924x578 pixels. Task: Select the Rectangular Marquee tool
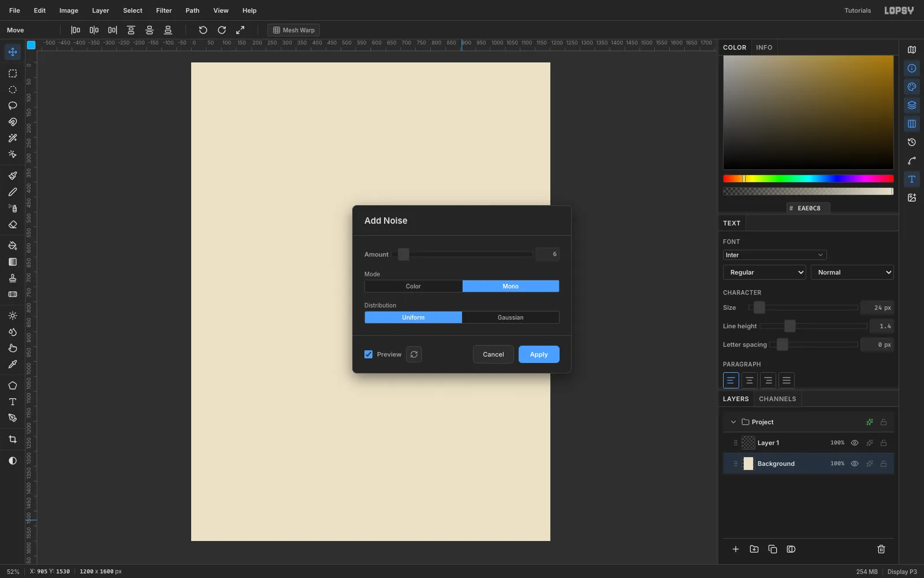point(12,73)
